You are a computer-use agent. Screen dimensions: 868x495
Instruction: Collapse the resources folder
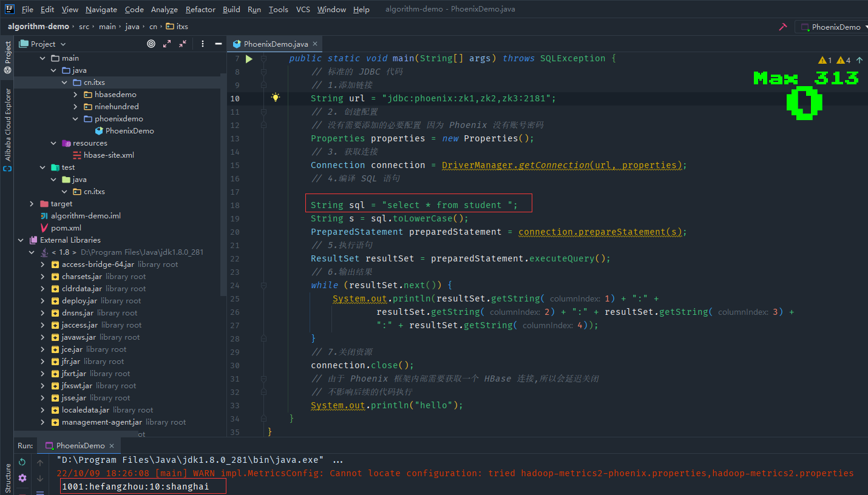click(53, 143)
